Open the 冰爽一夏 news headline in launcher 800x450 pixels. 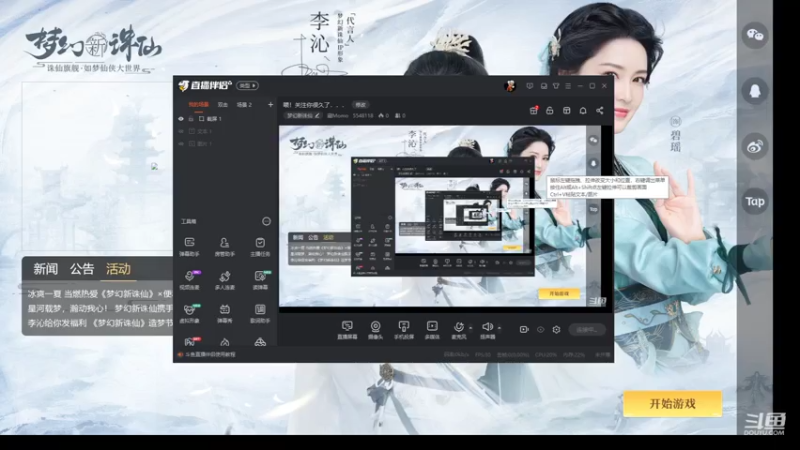[x=100, y=294]
